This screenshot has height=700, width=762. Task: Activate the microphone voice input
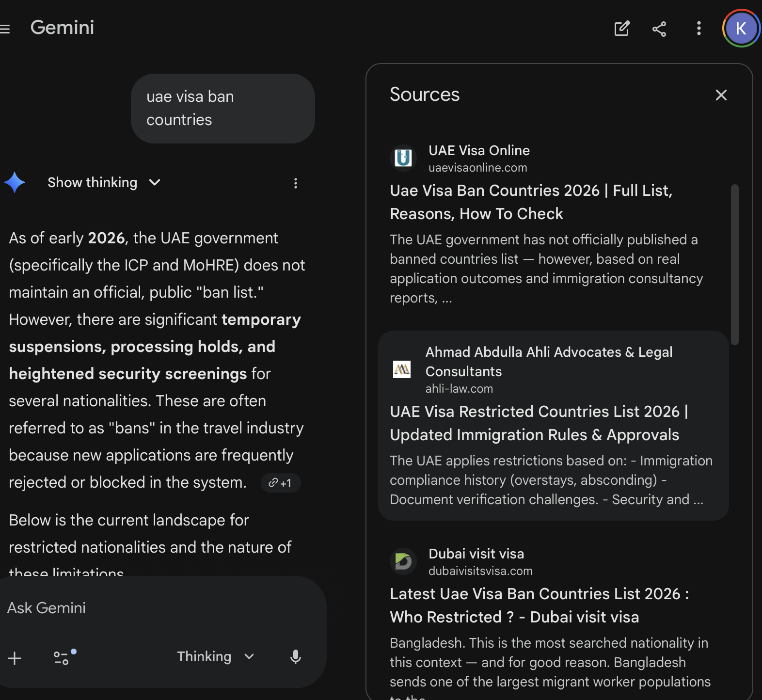tap(296, 657)
